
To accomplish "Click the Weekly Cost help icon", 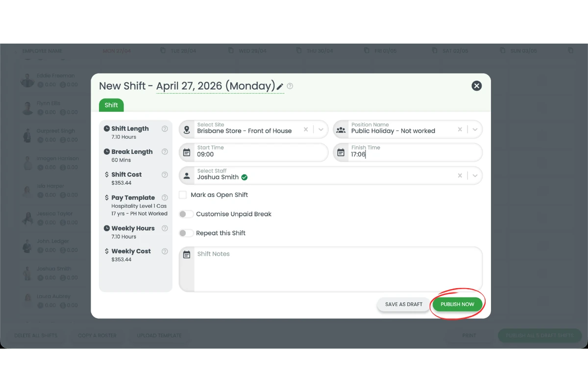I will click(165, 251).
